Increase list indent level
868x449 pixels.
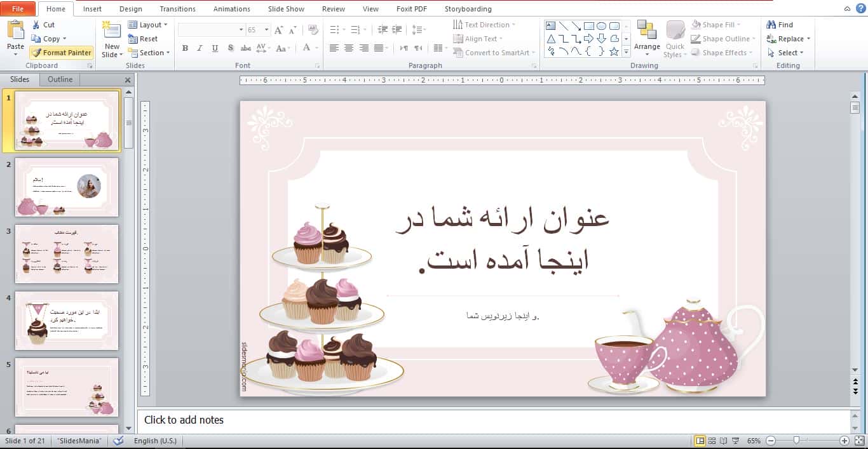[397, 30]
